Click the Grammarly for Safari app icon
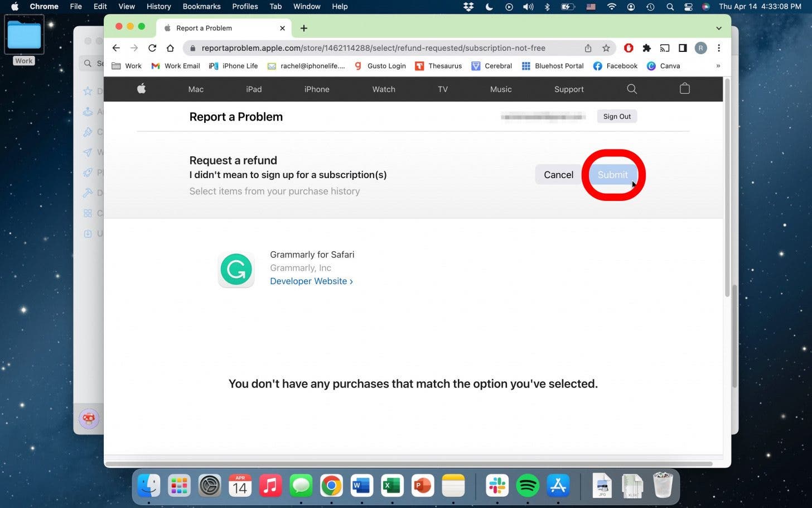The height and width of the screenshot is (508, 812). tap(236, 269)
